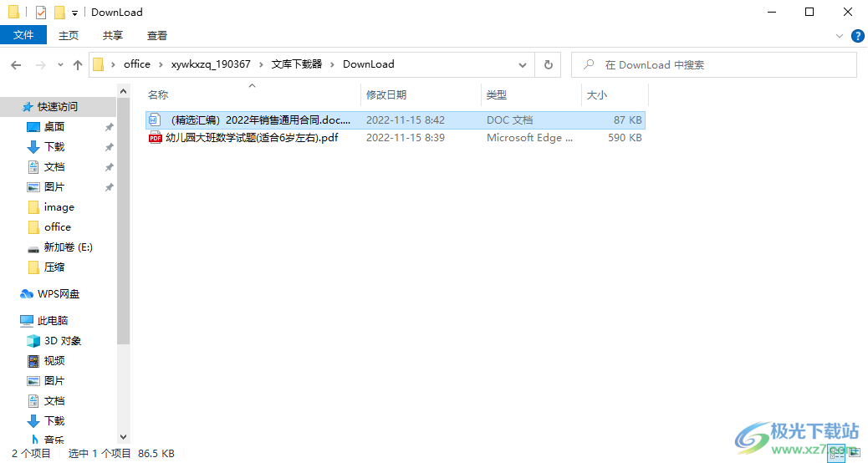Open the 压缩 folder in sidebar
Image resolution: width=868 pixels, height=463 pixels.
54,267
